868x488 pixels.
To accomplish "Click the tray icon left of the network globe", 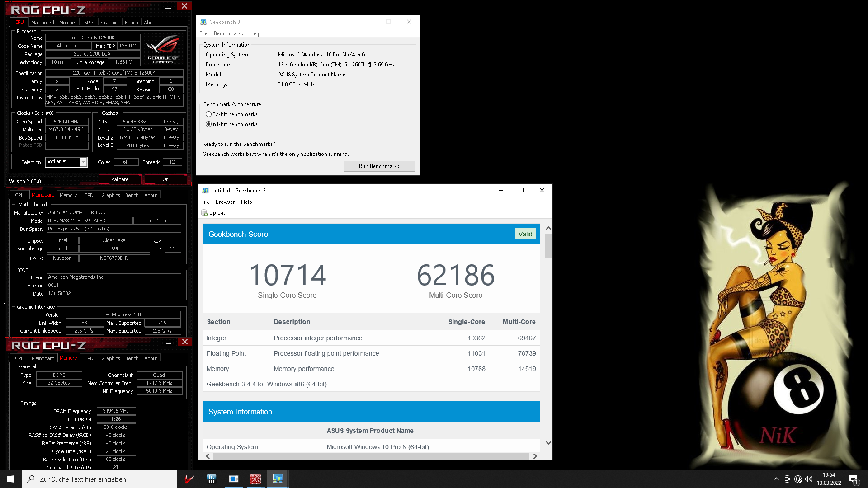I will point(787,479).
